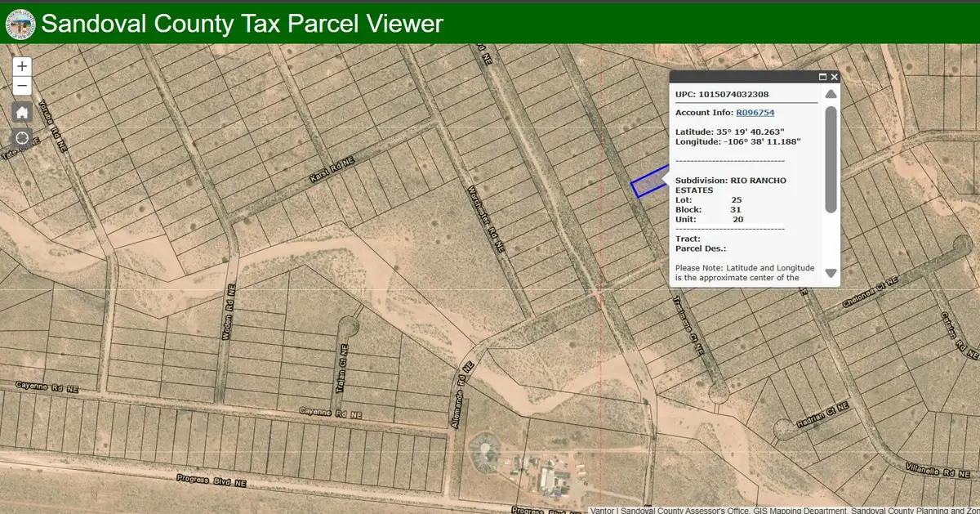
Task: Click the popup scrollbar thumb
Action: point(831,159)
